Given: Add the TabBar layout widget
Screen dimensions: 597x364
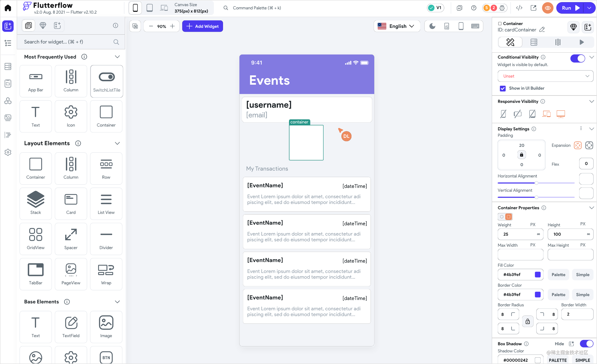Looking at the screenshot, I should 36,274.
